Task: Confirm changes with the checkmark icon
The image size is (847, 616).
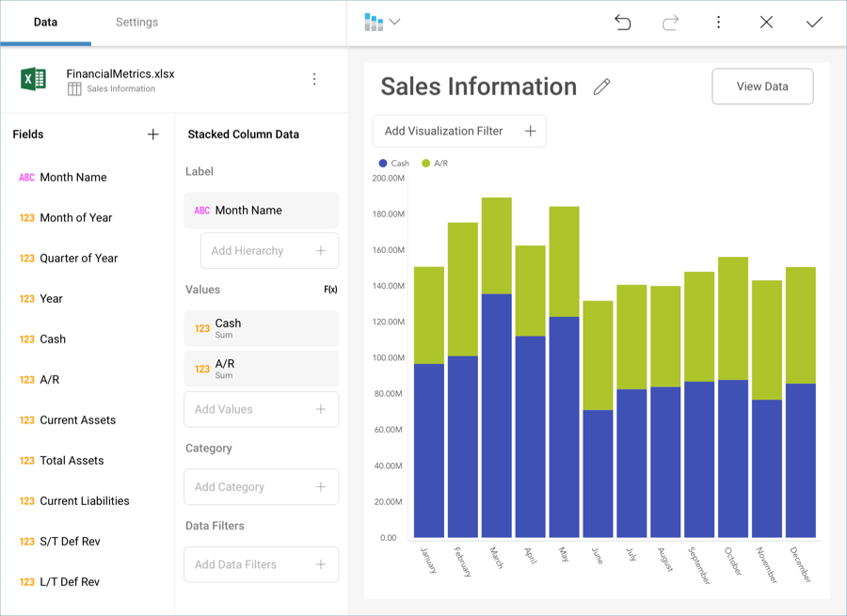Action: click(x=814, y=23)
